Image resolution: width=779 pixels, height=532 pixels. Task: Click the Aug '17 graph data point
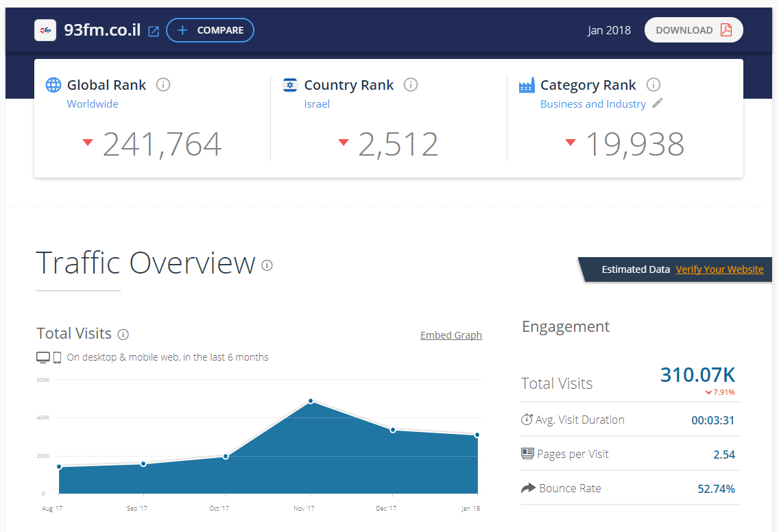(x=59, y=467)
